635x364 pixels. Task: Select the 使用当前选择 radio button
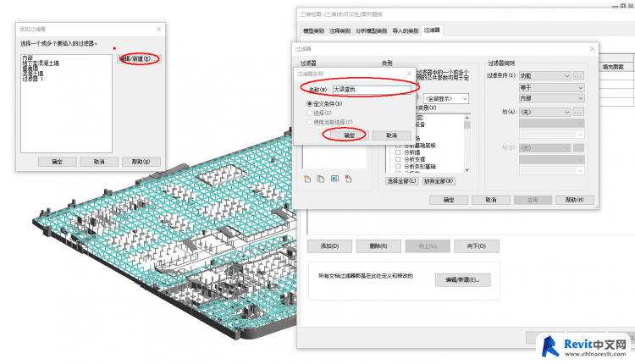(x=309, y=122)
